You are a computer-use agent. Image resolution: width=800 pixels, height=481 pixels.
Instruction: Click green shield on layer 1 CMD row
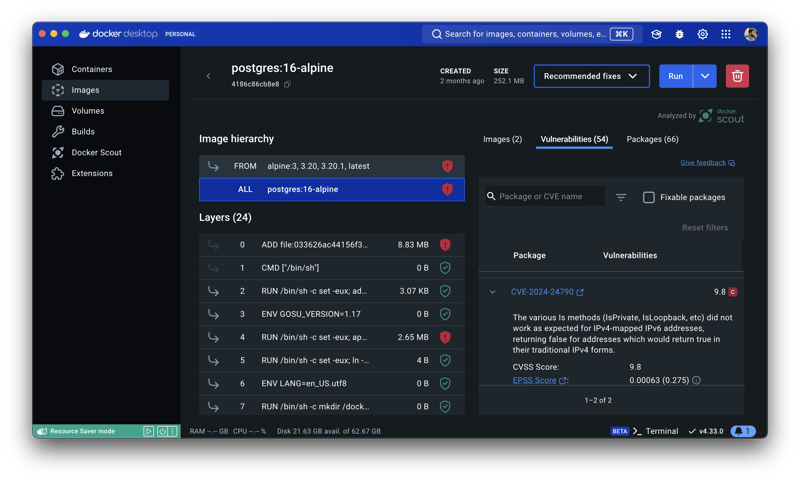(x=445, y=268)
